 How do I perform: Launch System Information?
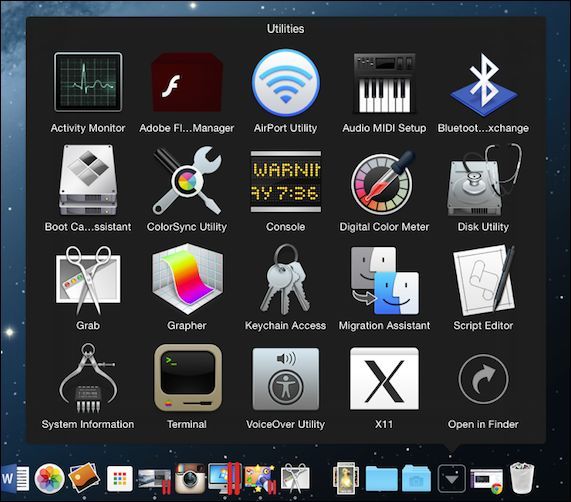88,378
